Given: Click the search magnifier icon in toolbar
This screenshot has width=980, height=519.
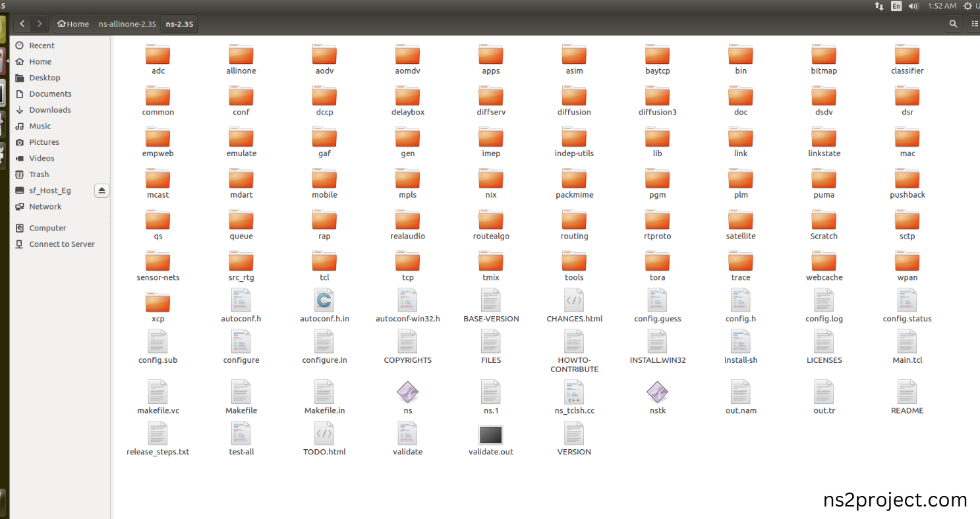Looking at the screenshot, I should [x=953, y=24].
